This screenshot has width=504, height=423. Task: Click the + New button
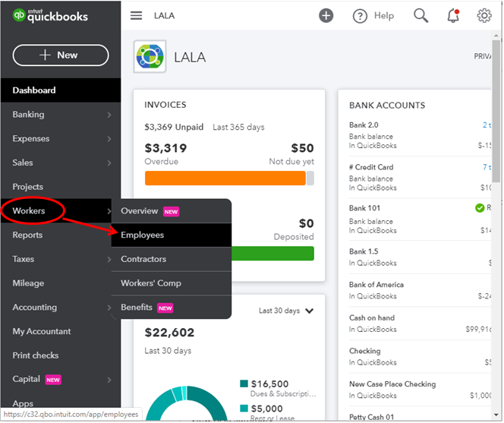[x=61, y=55]
